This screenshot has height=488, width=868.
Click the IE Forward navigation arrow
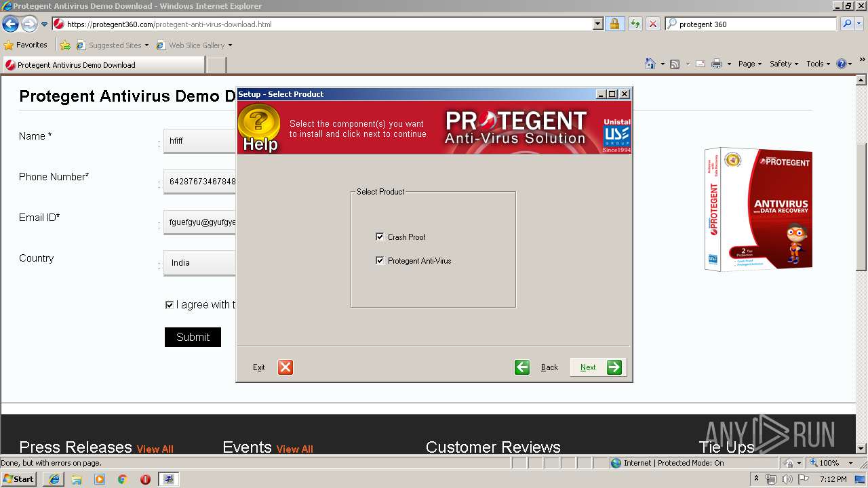29,24
